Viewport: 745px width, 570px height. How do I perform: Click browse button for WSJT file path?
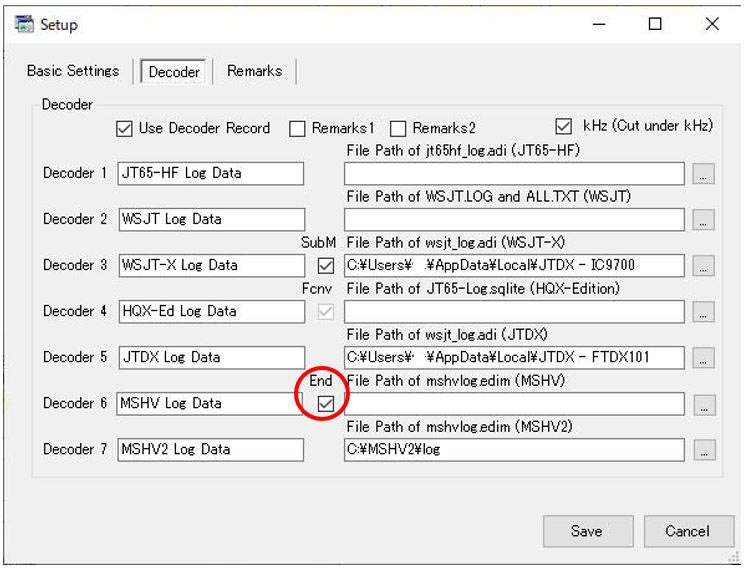point(704,220)
